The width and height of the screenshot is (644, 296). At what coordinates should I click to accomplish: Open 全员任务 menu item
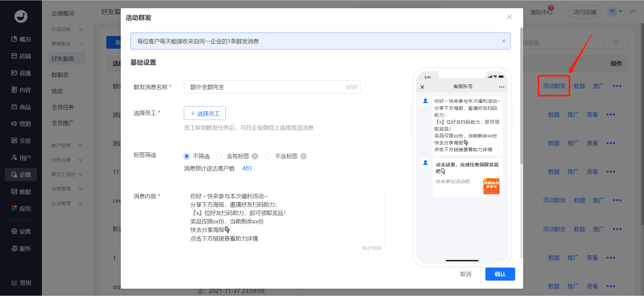pyautogui.click(x=63, y=107)
